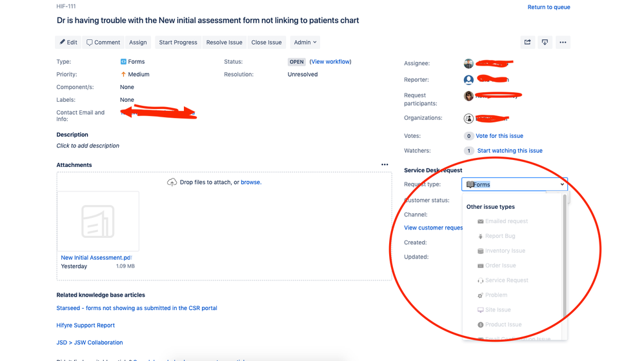Click the Other issue types heading

[x=490, y=207]
